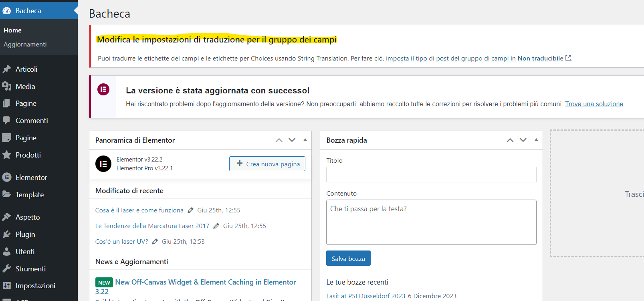Image resolution: width=644 pixels, height=301 pixels.
Task: Open Aggiornamenti submenu item
Action: click(x=25, y=44)
